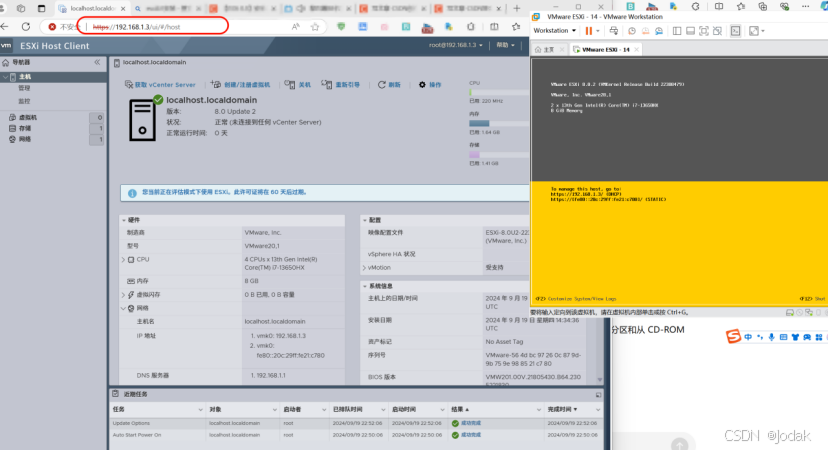Viewport: 829px width, 451px height.
Task: Collapse the Configuration (配置) section
Action: tap(364, 220)
